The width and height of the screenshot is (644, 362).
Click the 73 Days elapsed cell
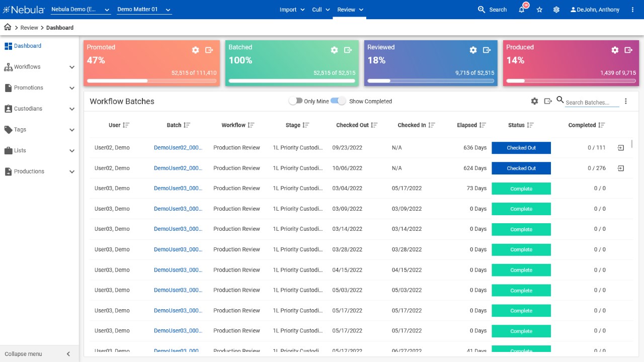pos(476,189)
